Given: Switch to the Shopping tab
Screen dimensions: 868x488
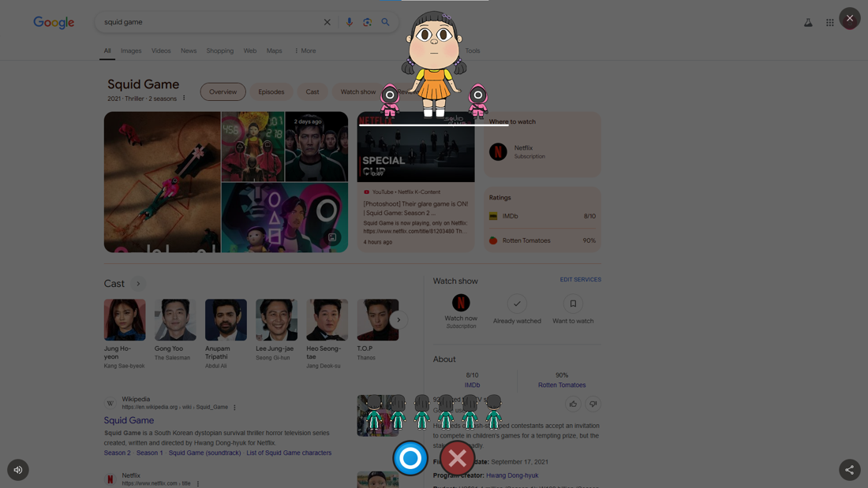Looking at the screenshot, I should click(220, 51).
